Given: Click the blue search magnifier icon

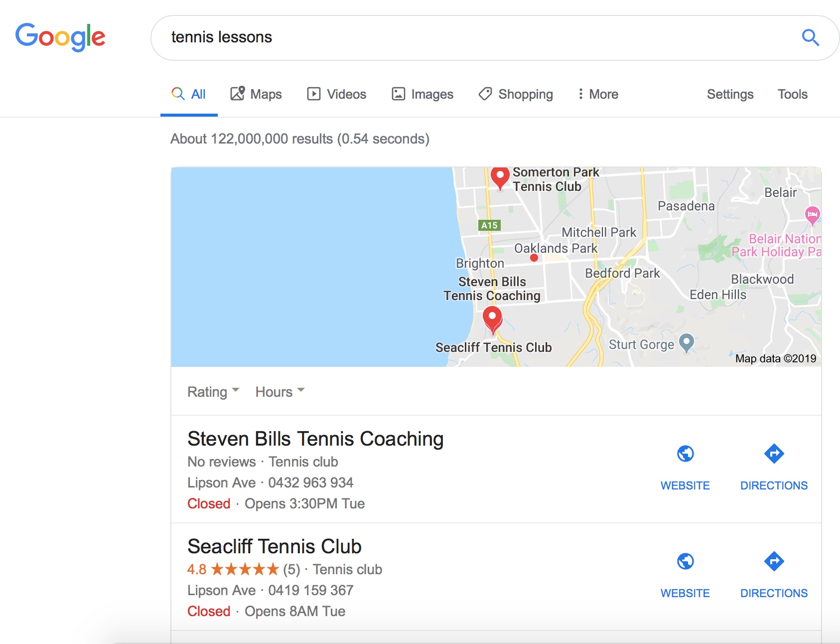Looking at the screenshot, I should tap(810, 37).
